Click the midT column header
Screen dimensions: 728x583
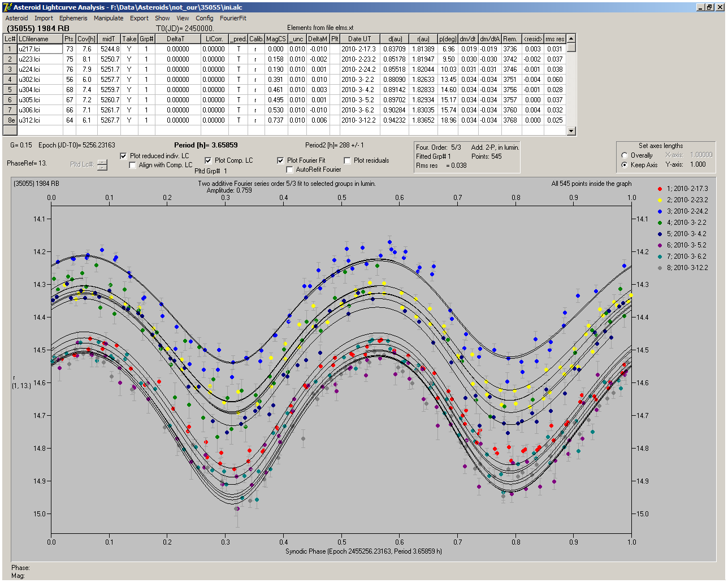pos(109,39)
